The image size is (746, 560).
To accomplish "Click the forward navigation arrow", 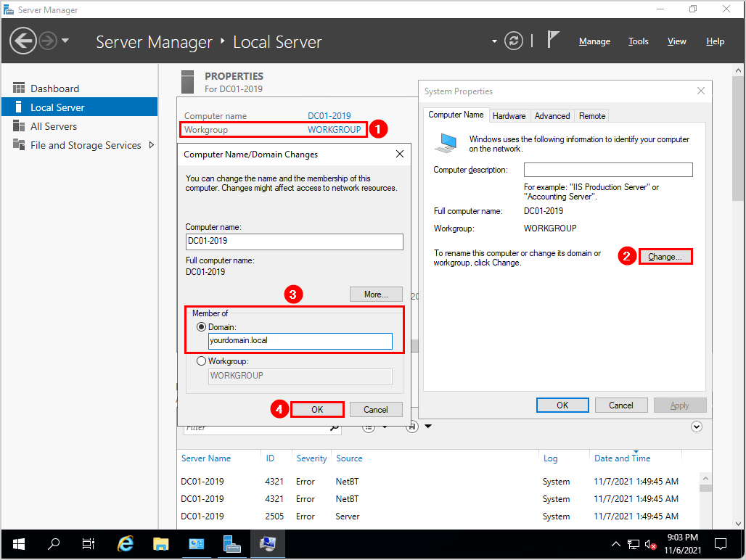I will 48,41.
